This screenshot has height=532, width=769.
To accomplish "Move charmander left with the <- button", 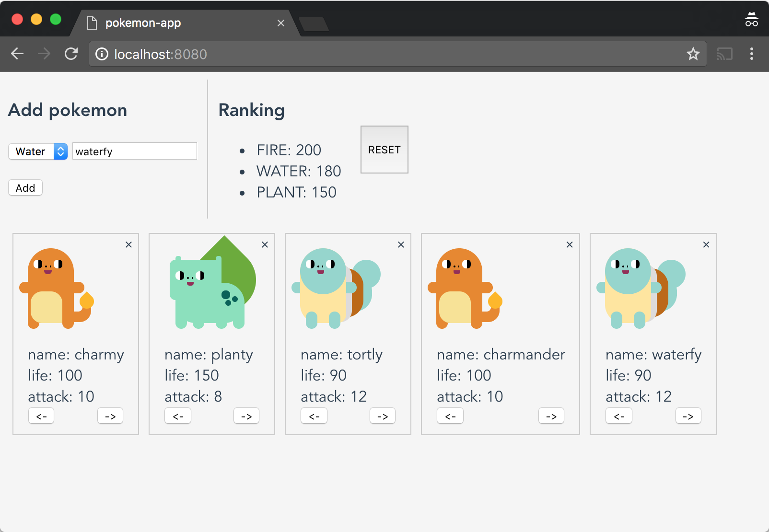I will click(450, 416).
